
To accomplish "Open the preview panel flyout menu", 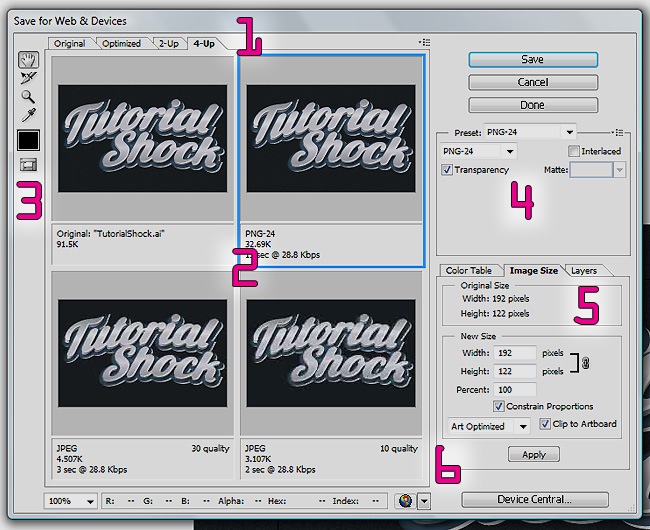I will pyautogui.click(x=426, y=43).
